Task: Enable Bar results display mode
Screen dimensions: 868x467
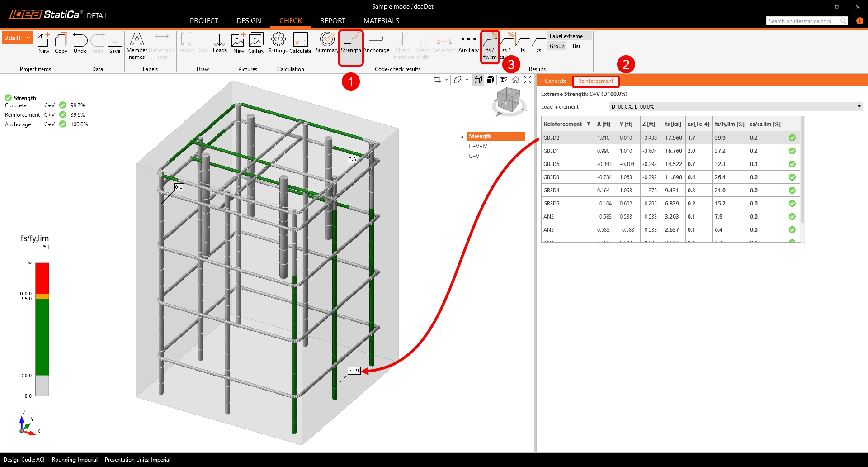Action: (x=576, y=46)
